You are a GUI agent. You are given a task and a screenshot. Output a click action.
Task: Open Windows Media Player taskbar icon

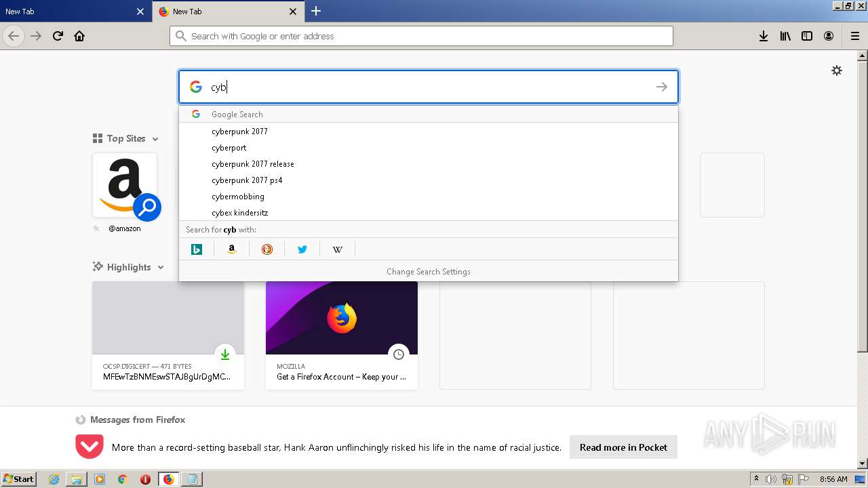point(100,479)
